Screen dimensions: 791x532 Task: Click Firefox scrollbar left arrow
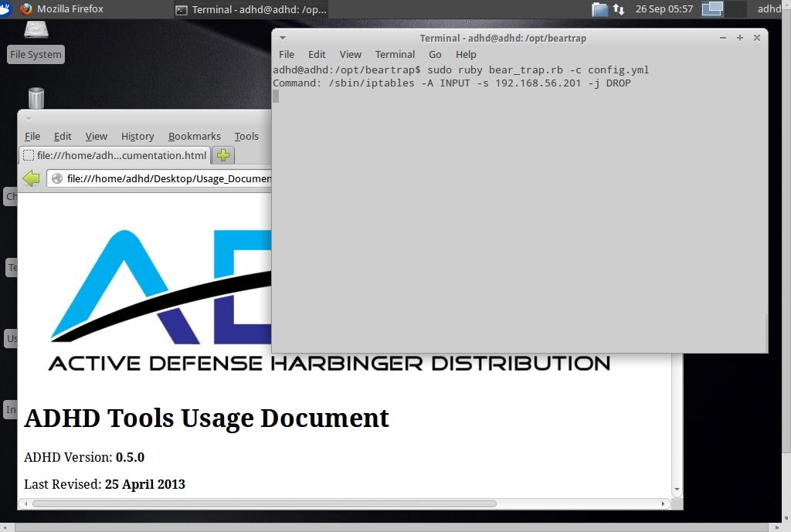click(x=25, y=503)
